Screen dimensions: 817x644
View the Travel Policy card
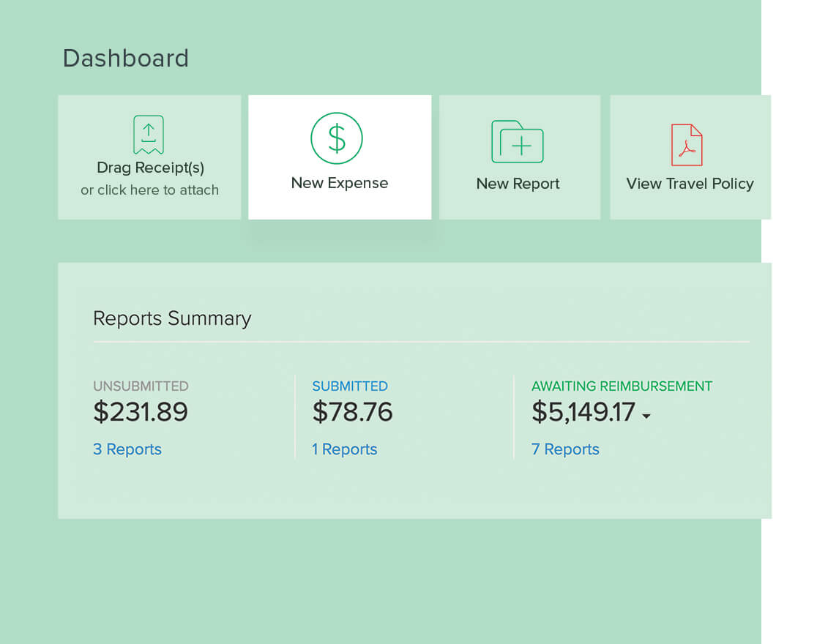point(690,157)
